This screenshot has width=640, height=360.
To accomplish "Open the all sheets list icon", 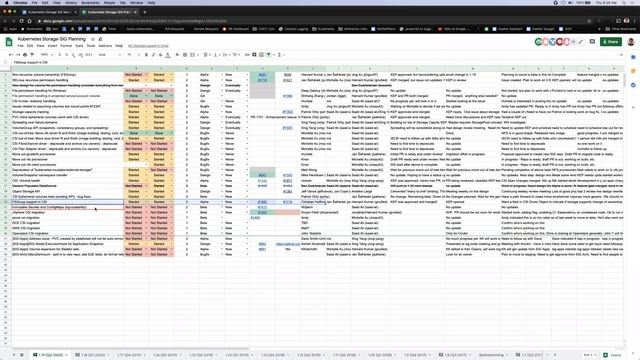I will tap(22, 355).
